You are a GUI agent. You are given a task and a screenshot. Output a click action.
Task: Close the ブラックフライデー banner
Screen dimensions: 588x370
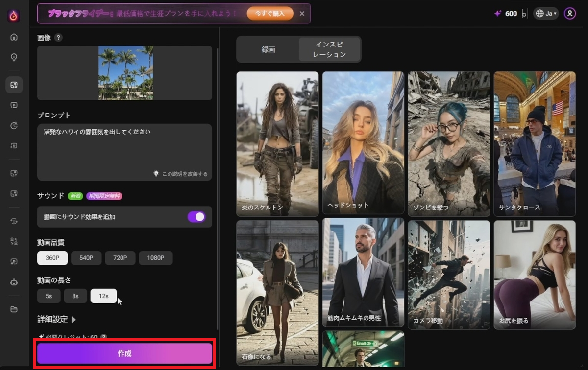[302, 13]
